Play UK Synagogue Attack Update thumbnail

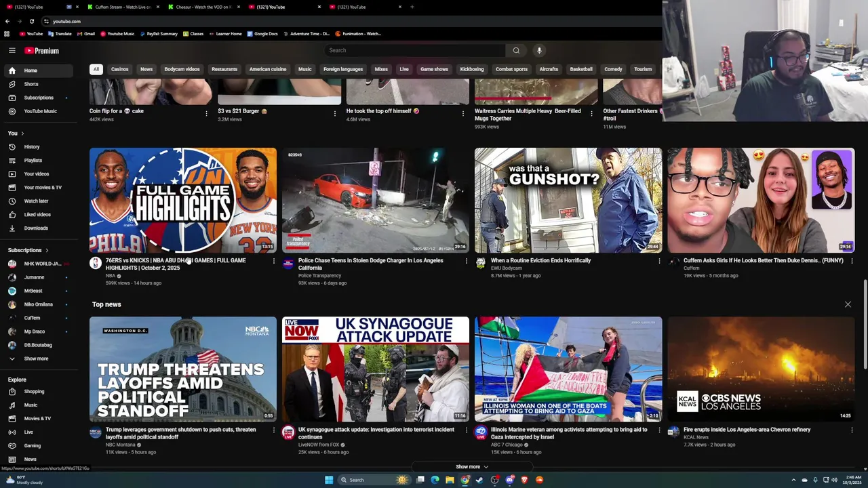click(376, 369)
